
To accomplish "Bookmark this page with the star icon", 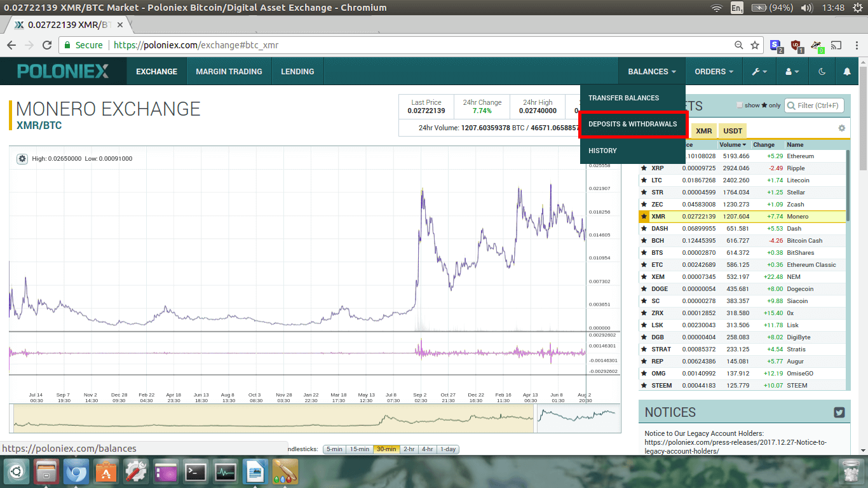I will tap(755, 45).
